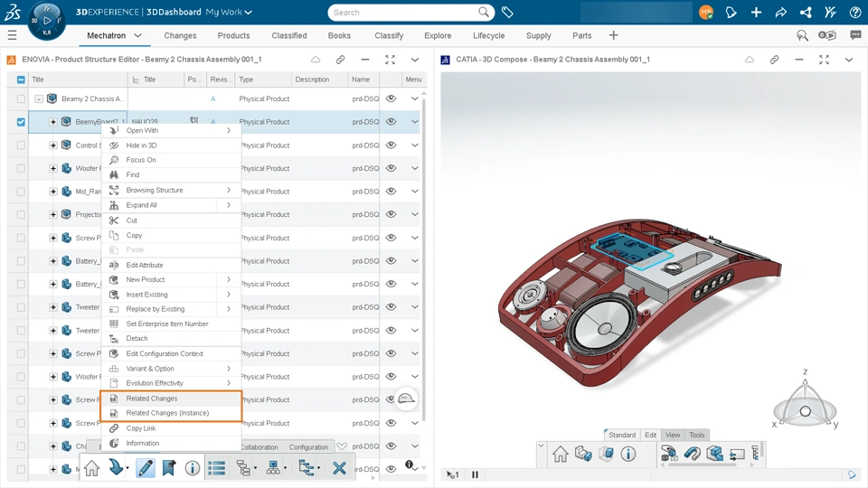This screenshot has height=488, width=868.
Task: Check the Control row checkbox
Action: pos(21,145)
